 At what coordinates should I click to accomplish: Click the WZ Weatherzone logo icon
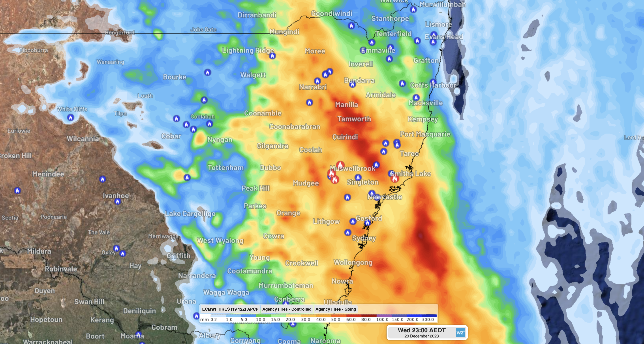point(460,333)
